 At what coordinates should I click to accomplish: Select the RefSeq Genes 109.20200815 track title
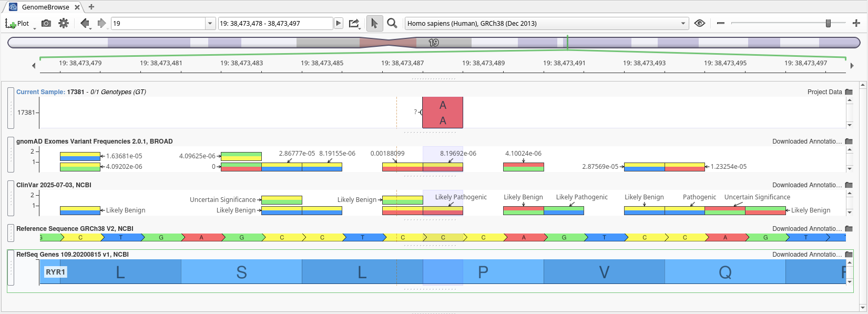pos(73,254)
